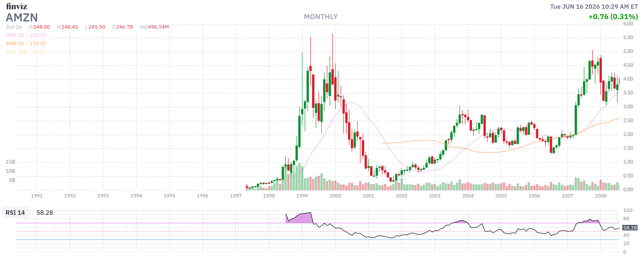Click the 2003 year label
This screenshot has height=259, width=644.
point(435,196)
